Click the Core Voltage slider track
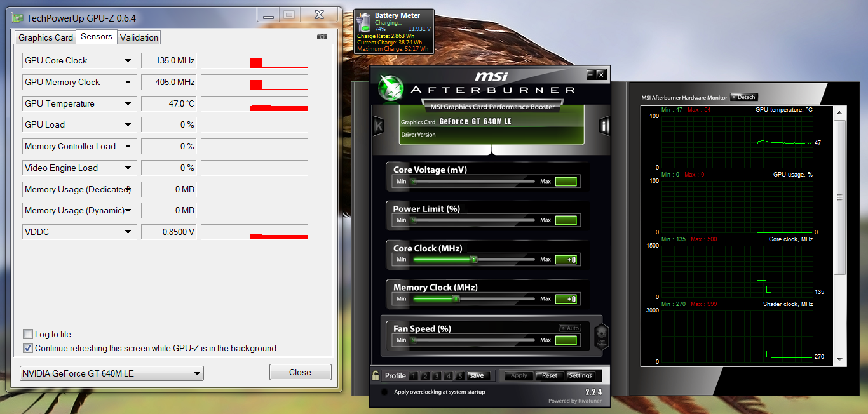The height and width of the screenshot is (414, 868). [x=473, y=182]
